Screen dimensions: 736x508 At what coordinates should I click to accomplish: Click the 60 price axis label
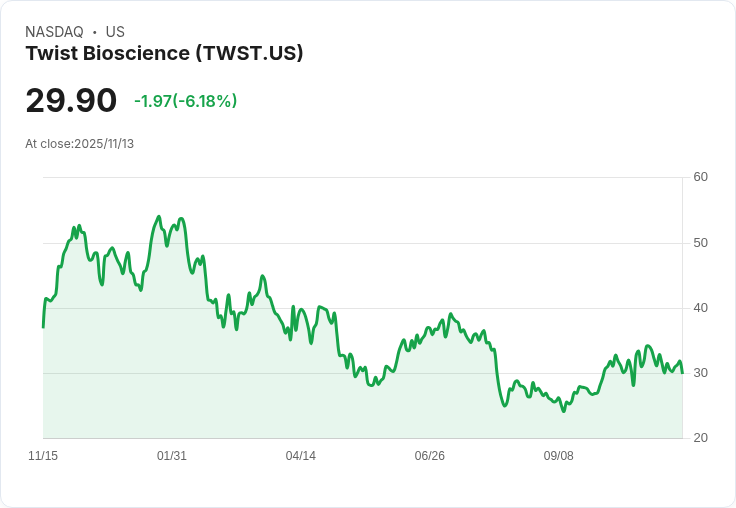[700, 177]
